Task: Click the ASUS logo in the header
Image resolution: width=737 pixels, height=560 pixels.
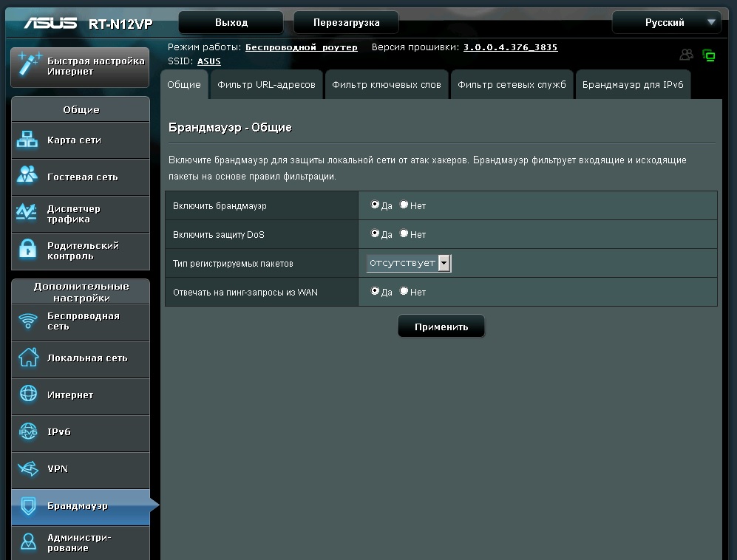Action: [50, 23]
